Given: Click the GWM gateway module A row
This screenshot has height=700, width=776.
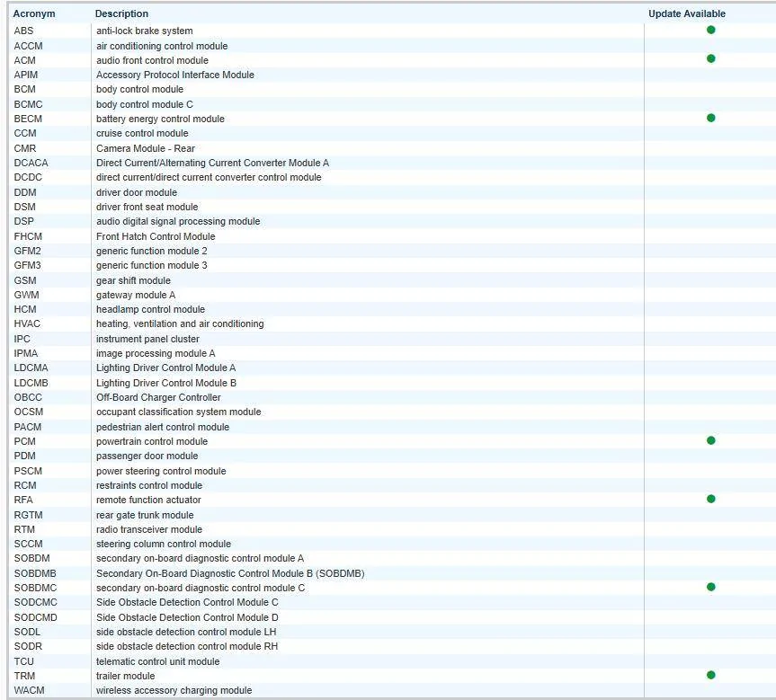Looking at the screenshot, I should (136, 295).
